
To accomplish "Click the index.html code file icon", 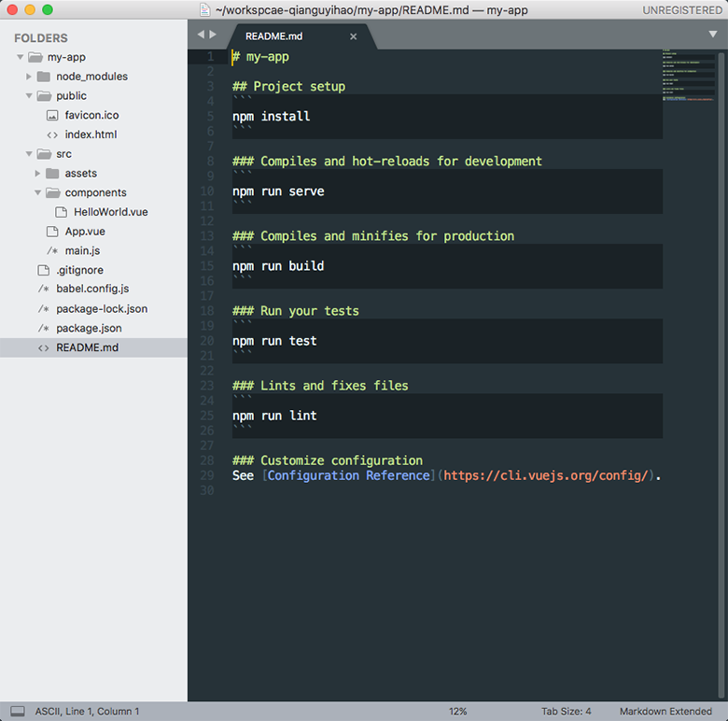I will pos(52,134).
